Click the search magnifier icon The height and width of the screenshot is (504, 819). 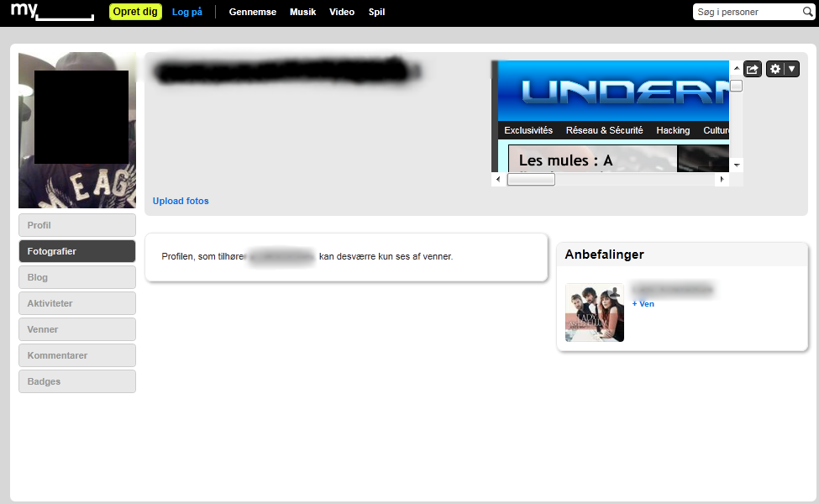[x=807, y=12]
